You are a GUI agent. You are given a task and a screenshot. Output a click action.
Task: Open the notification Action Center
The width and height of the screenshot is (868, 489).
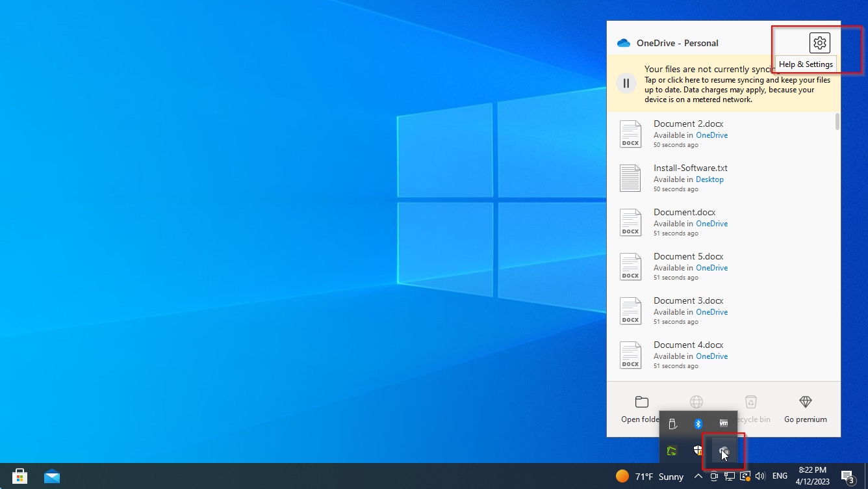(x=847, y=476)
